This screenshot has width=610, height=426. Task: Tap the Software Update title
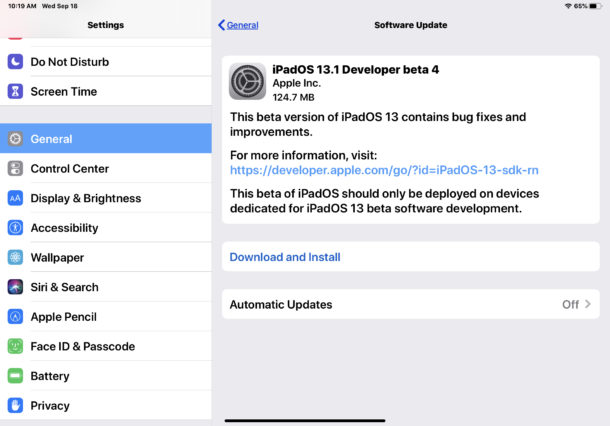pyautogui.click(x=410, y=25)
